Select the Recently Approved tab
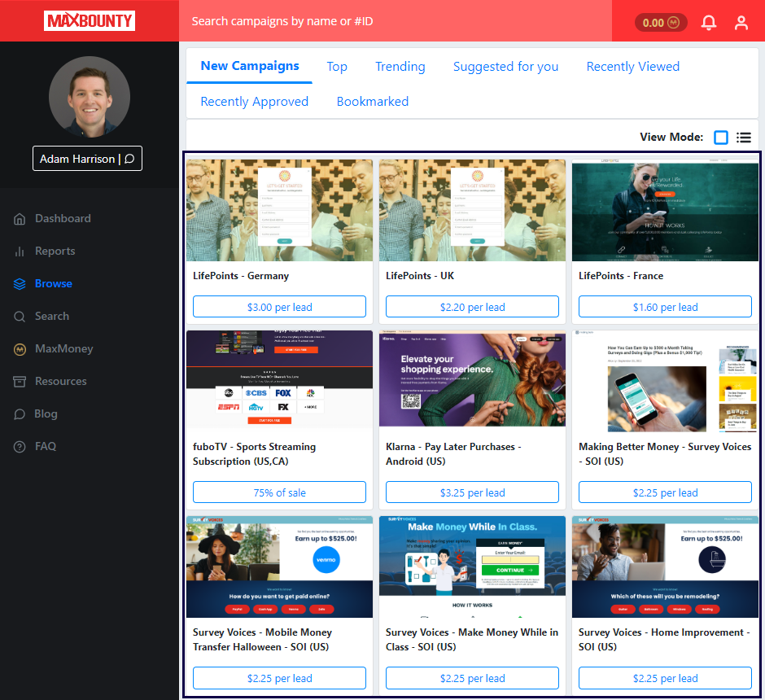The width and height of the screenshot is (765, 700). (x=254, y=101)
